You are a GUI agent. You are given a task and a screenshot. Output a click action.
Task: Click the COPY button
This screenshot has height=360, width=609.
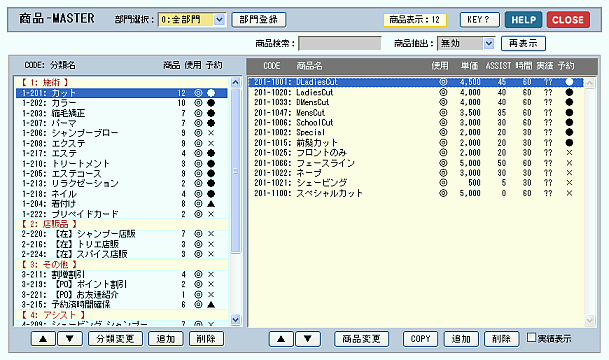[x=420, y=339]
